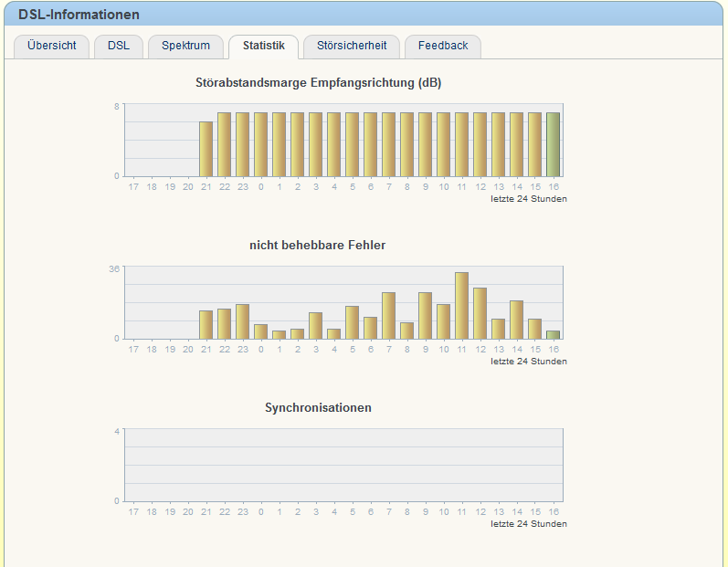Switch to the DSL tab
The height and width of the screenshot is (567, 728).
(x=119, y=46)
